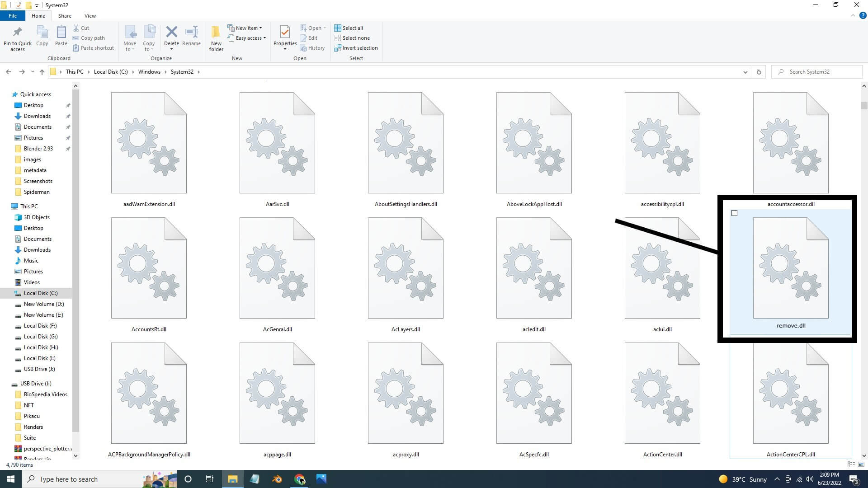
Task: Select the View ribbon tab
Action: (x=90, y=15)
